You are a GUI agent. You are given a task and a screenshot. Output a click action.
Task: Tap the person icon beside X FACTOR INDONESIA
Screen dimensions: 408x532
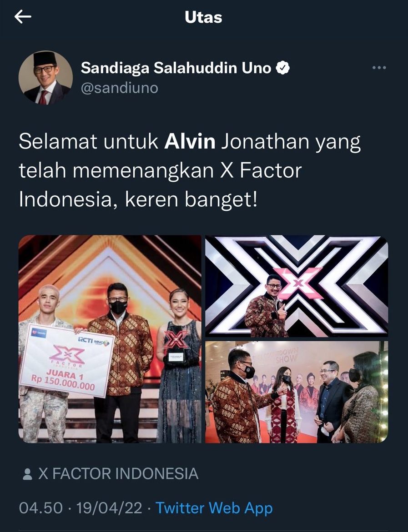click(27, 474)
